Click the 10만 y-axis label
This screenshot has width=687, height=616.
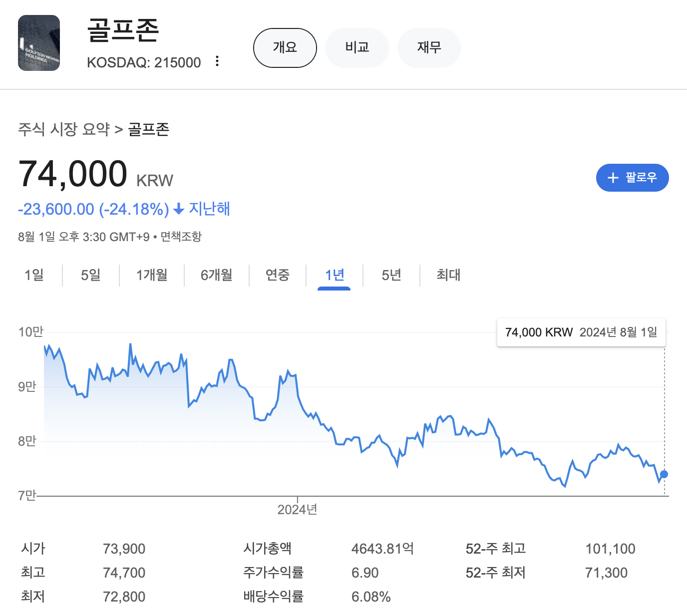31,332
